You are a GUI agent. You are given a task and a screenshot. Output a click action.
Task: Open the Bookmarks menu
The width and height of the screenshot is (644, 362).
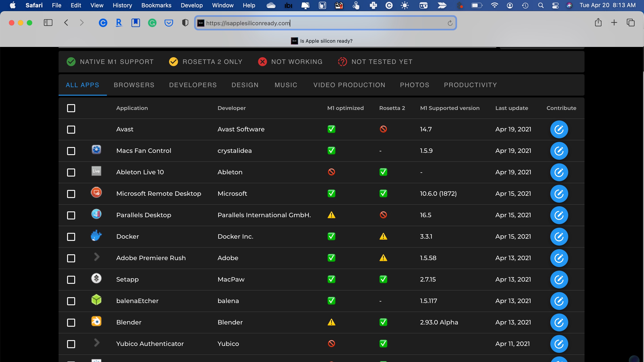click(156, 5)
